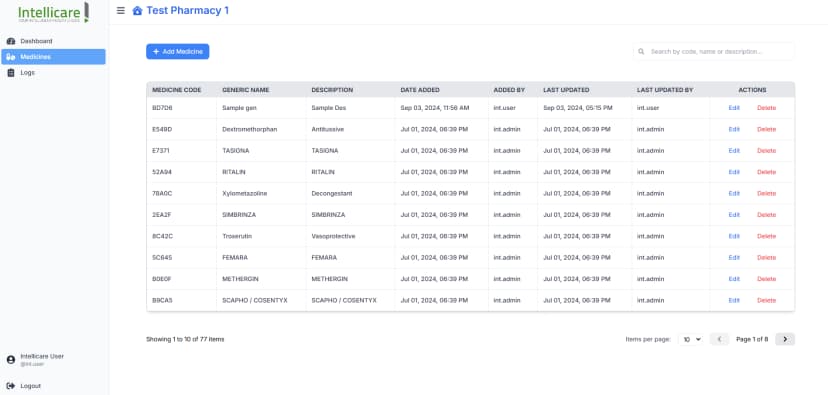Click the int.user added-by cell

click(504, 108)
